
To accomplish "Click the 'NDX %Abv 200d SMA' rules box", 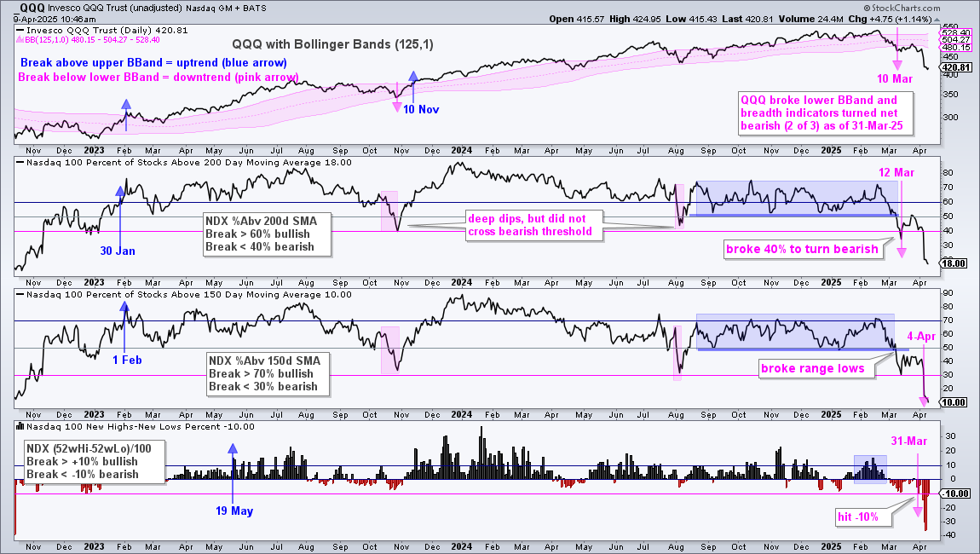I will [267, 234].
